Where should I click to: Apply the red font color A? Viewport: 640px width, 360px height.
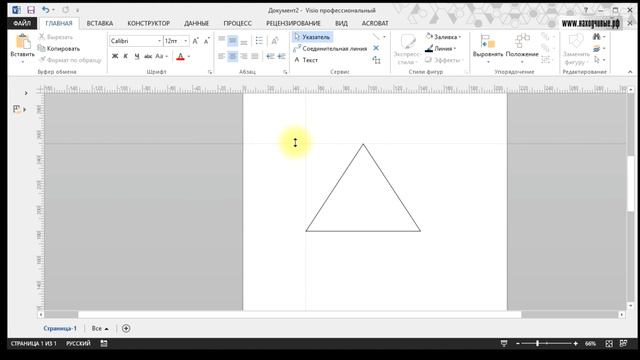180,56
